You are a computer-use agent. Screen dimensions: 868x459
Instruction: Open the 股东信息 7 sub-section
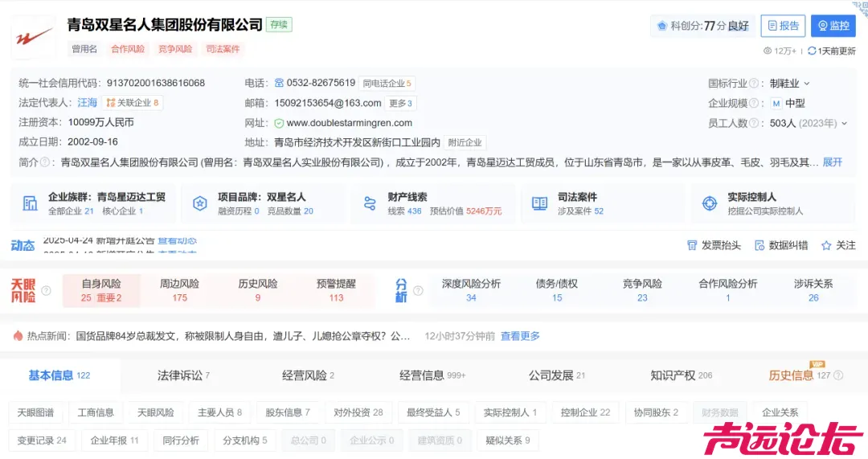(288, 412)
